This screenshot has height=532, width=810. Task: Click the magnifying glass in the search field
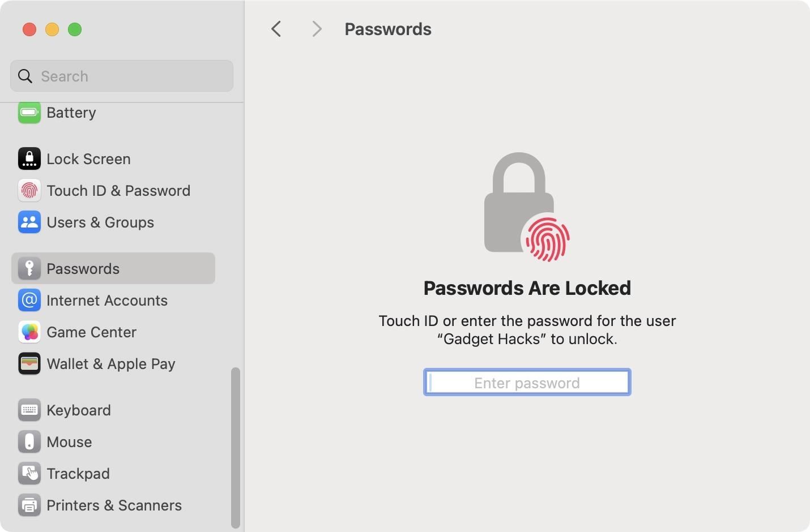(x=25, y=76)
